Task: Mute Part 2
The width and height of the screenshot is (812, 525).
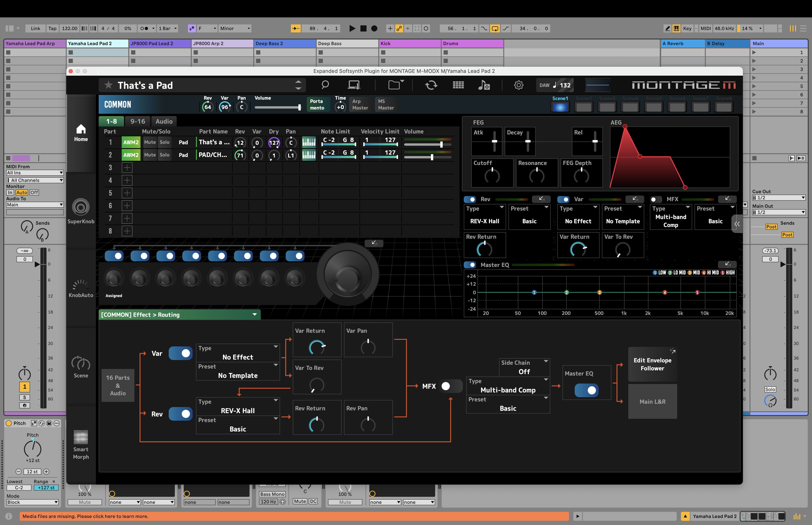Action: pos(150,155)
